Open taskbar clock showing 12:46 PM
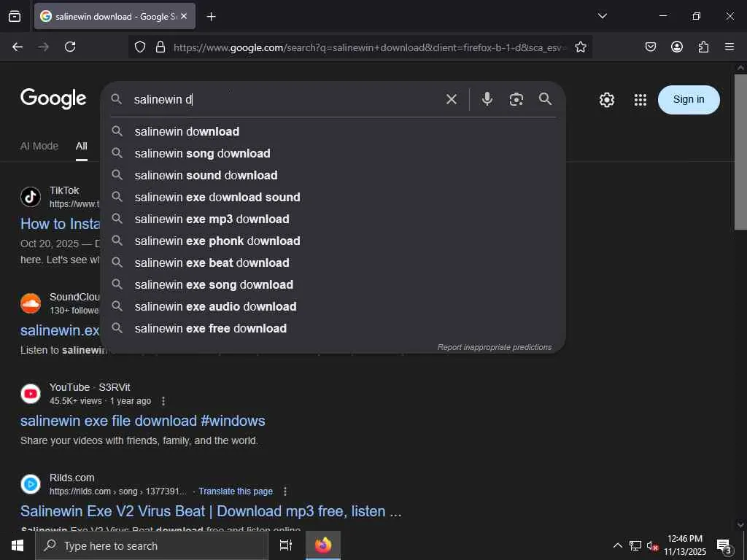This screenshot has height=560, width=747. [x=685, y=545]
